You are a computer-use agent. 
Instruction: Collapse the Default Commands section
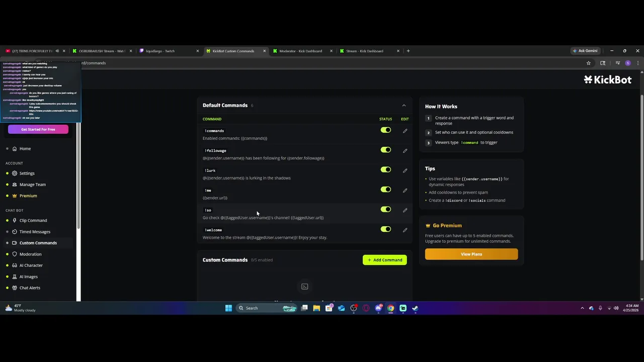(x=404, y=106)
